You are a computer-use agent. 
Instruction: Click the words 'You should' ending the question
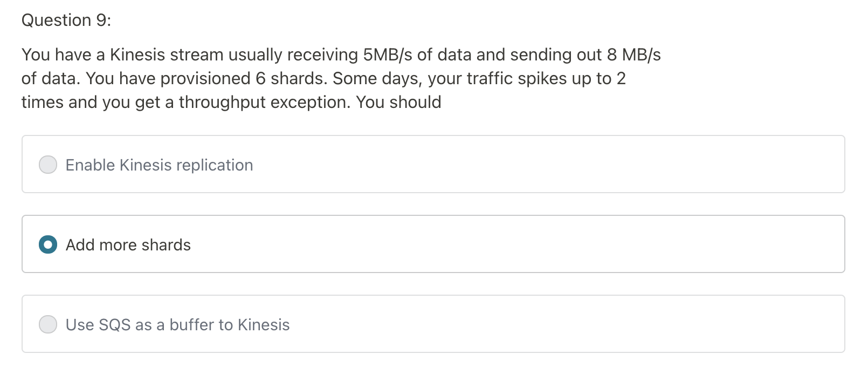click(398, 102)
